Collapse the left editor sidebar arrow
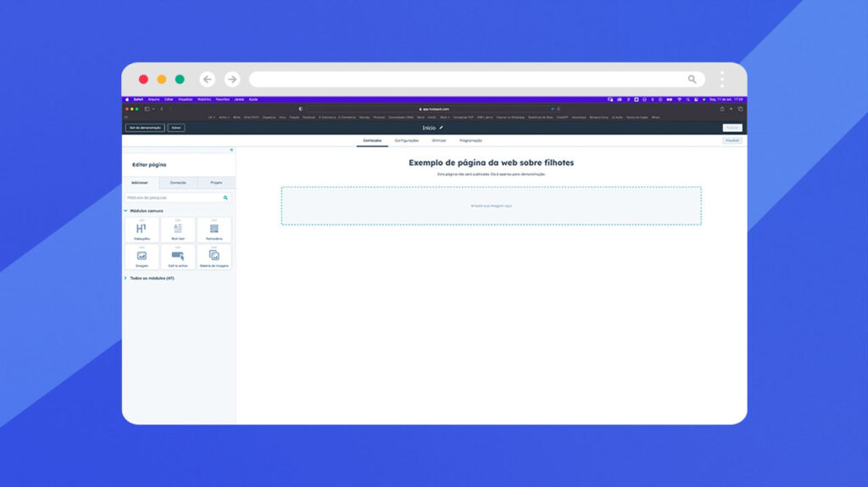 tap(231, 150)
